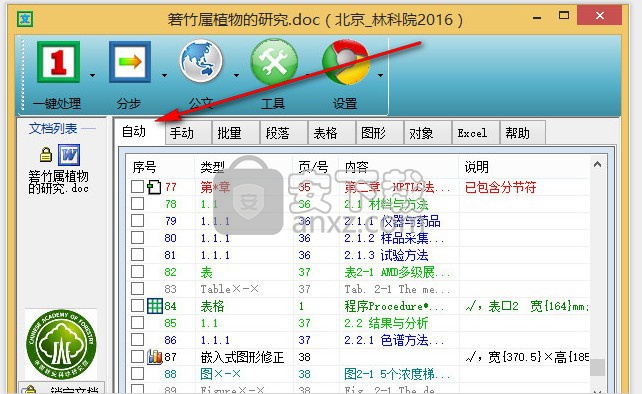Switch to the Excel tab
Viewport: 642px width, 394px height.
(475, 133)
